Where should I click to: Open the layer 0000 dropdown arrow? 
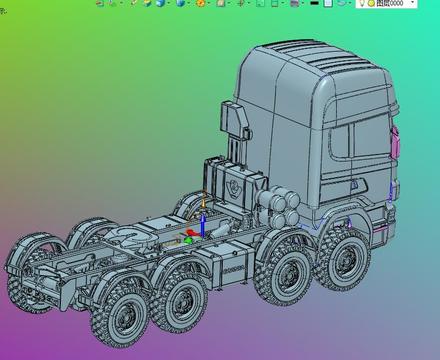pyautogui.click(x=412, y=3)
